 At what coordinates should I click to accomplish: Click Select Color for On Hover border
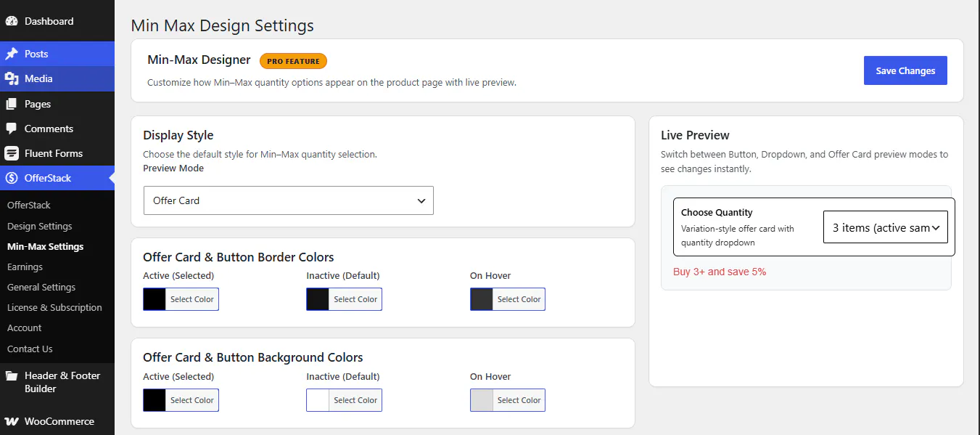tap(519, 299)
